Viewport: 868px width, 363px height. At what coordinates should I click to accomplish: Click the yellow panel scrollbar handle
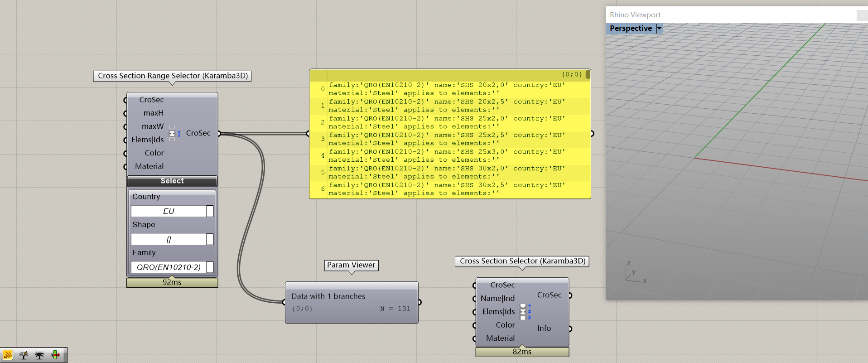coord(588,74)
